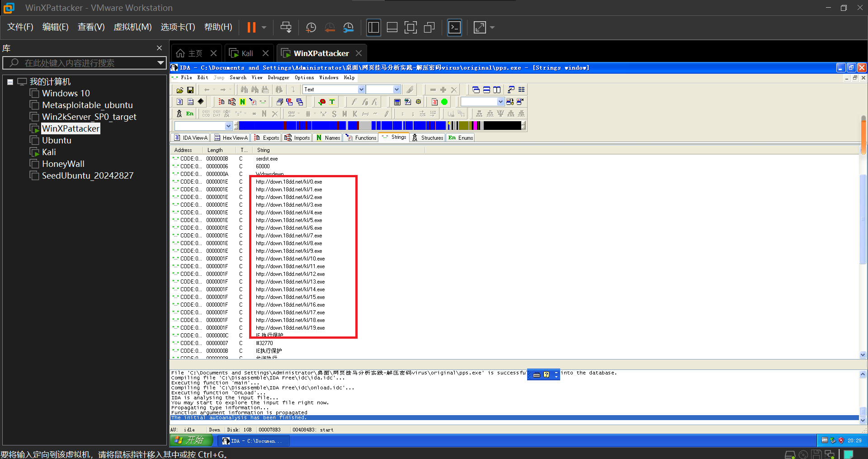Click the VMware pause virtual machine icon

click(x=251, y=28)
